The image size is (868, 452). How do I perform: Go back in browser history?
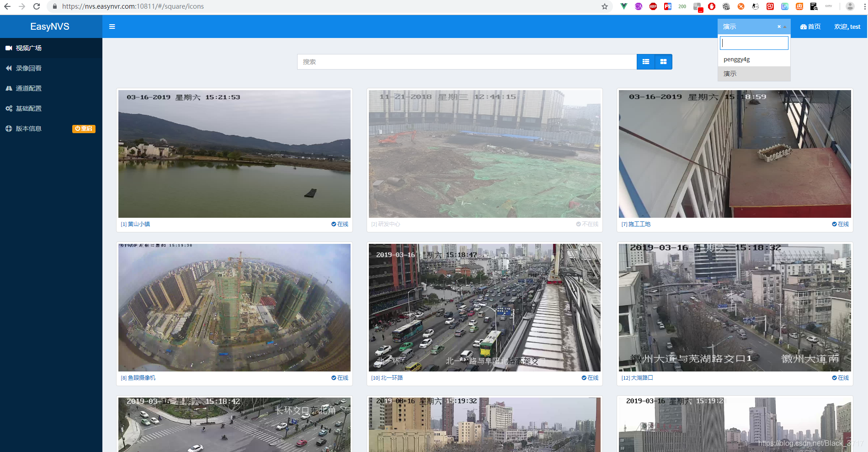pos(7,6)
